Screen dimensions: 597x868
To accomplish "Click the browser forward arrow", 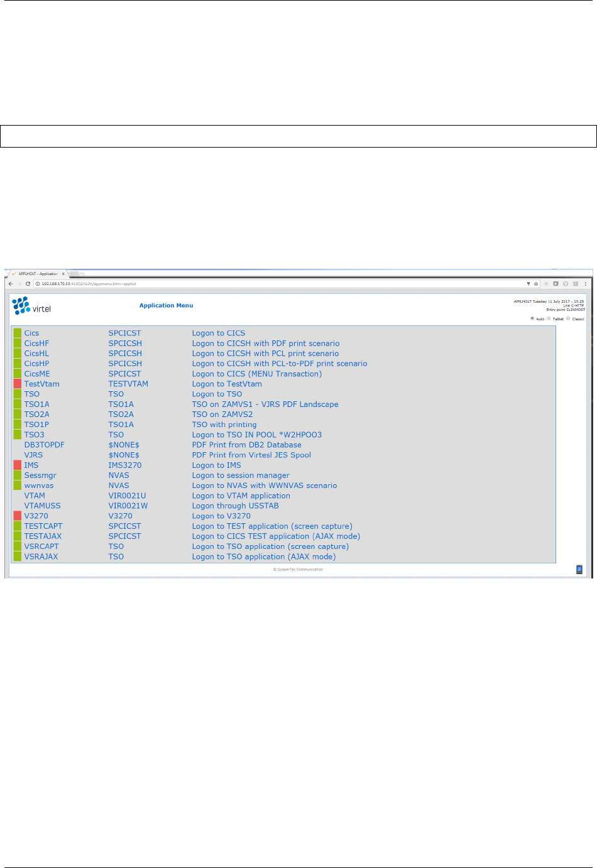I will point(19,284).
